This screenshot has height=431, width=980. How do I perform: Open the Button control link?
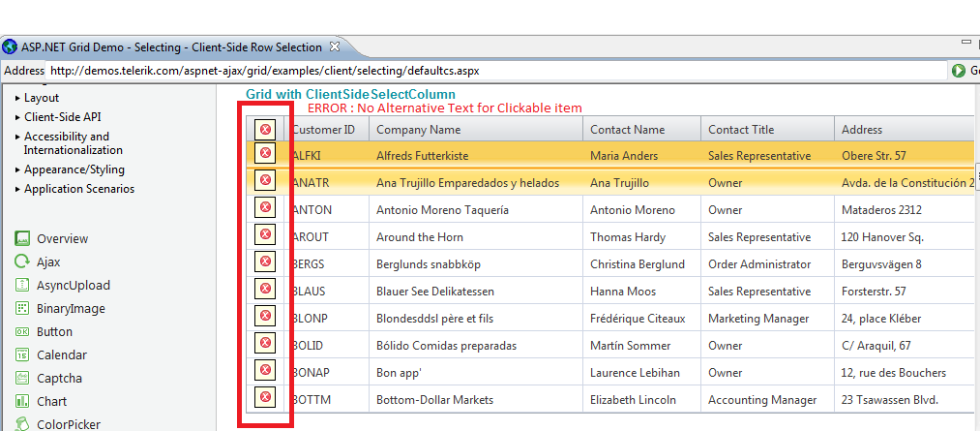coord(54,331)
